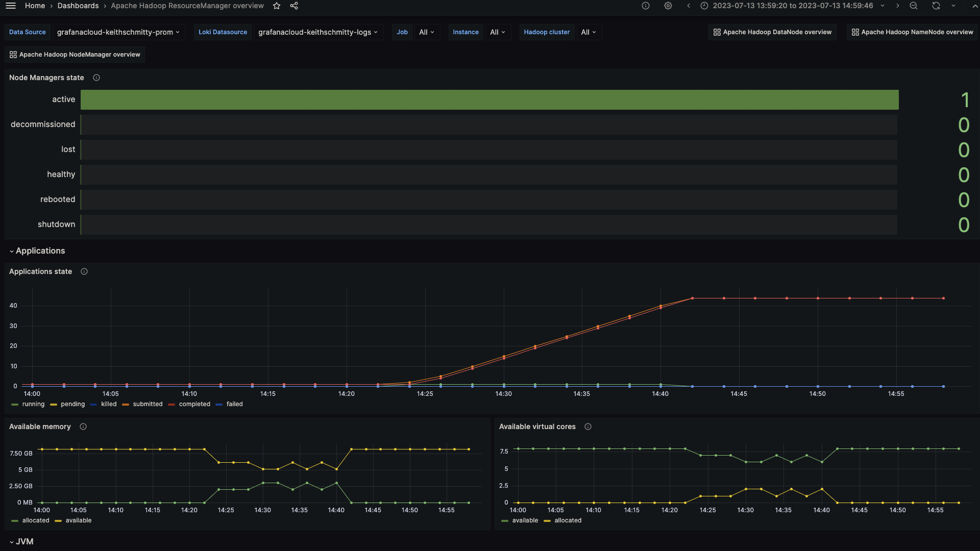Open the Data Source dropdown
The image size is (980, 551).
coord(118,32)
